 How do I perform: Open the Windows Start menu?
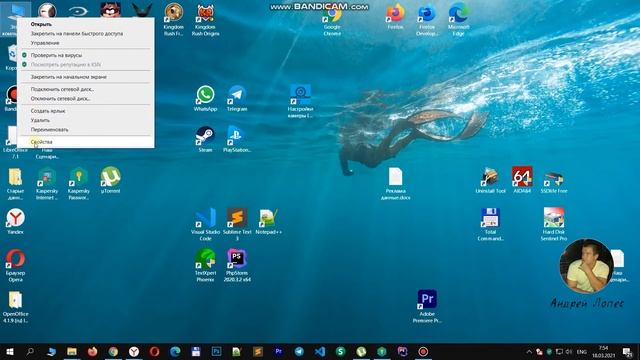(10, 351)
